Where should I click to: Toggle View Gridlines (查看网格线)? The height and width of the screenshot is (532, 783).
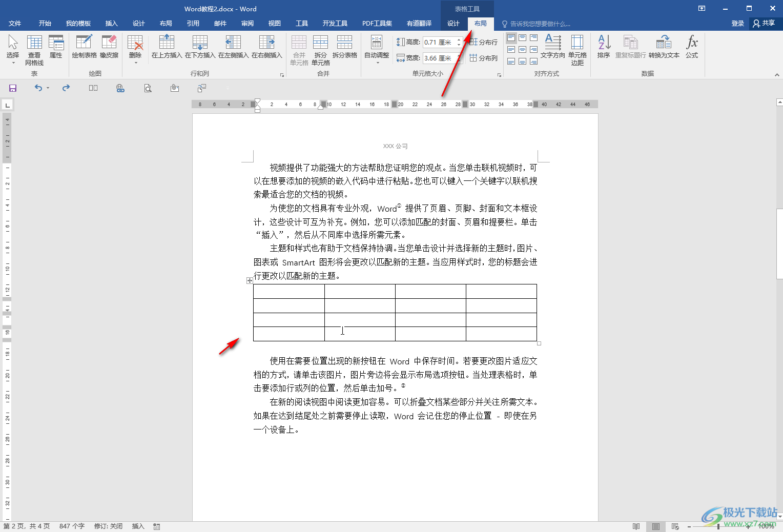(x=34, y=50)
